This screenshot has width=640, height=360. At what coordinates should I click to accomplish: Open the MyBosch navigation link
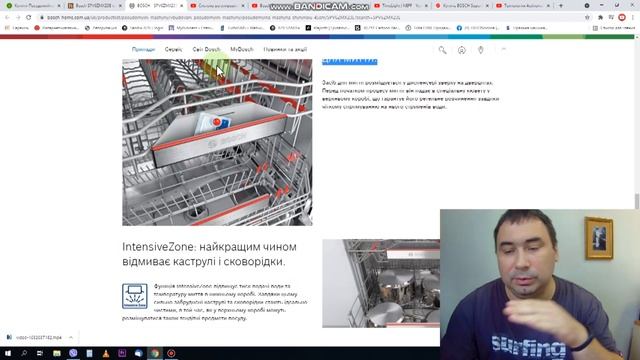242,49
